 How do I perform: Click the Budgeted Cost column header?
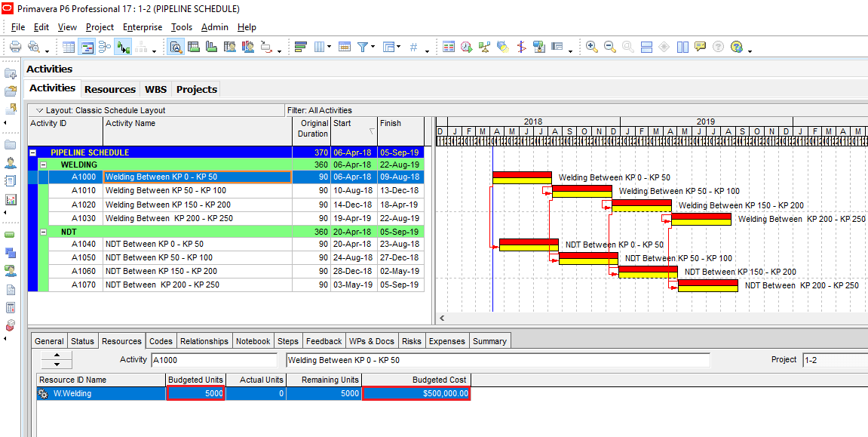pos(416,380)
